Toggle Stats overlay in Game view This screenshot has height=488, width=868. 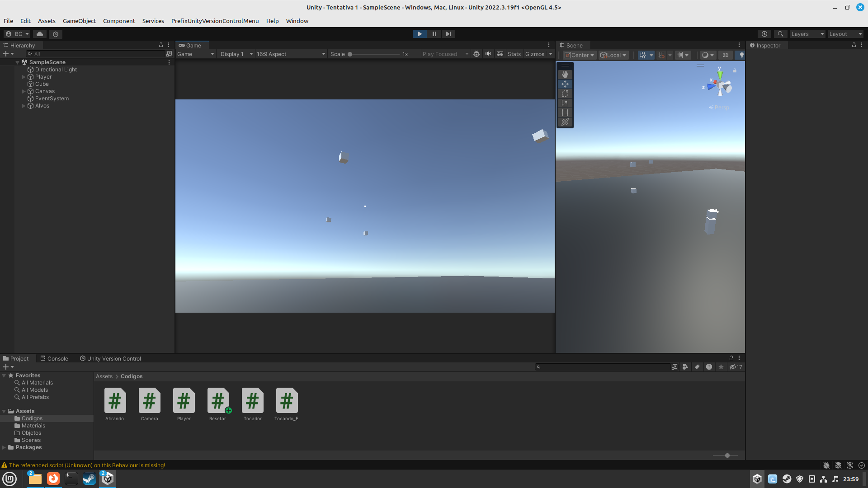[x=514, y=54]
